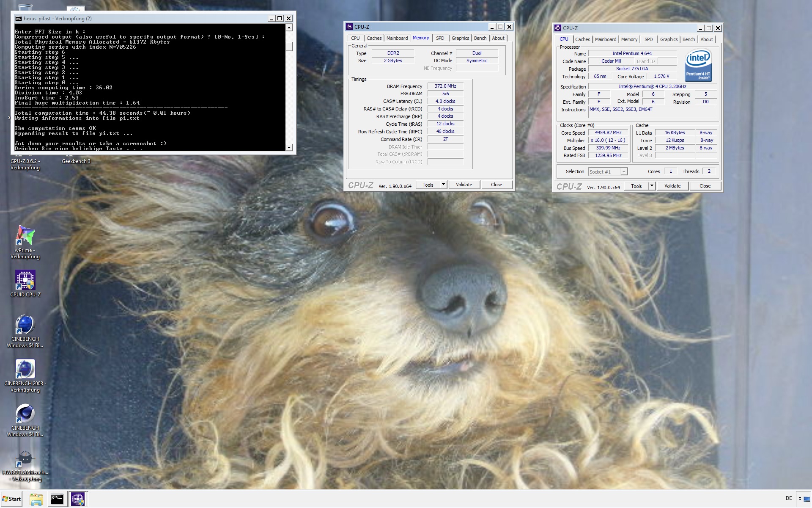
Task: Open Mainboard tab in the right CPU-Z window
Action: pyautogui.click(x=606, y=39)
